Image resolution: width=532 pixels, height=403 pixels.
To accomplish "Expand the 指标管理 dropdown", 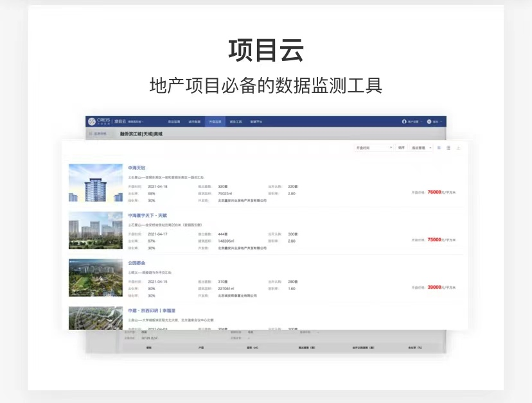I will click(421, 148).
